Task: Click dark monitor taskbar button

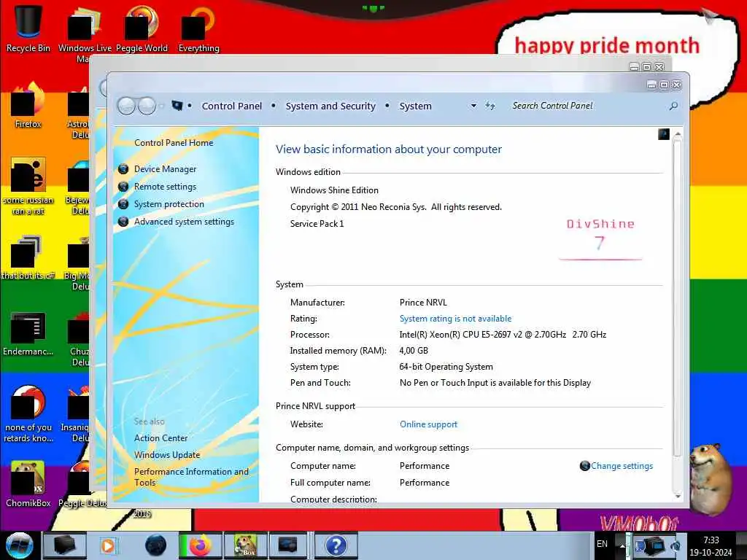Action: 287,545
